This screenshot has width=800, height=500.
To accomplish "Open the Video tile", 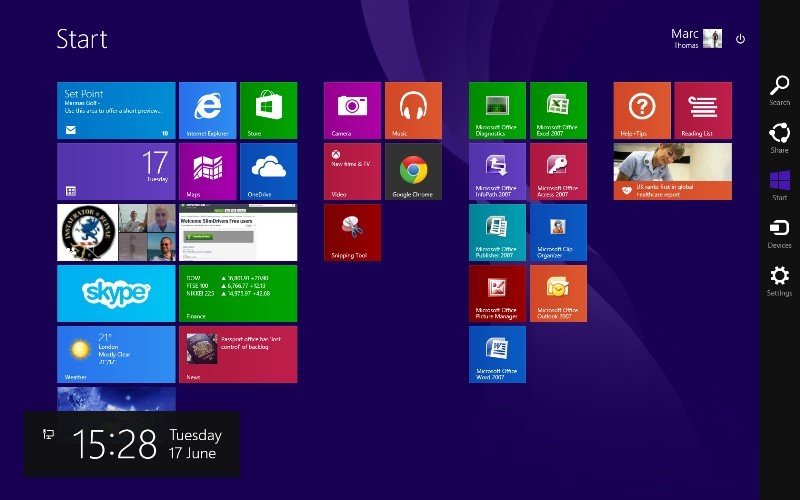I will [353, 171].
